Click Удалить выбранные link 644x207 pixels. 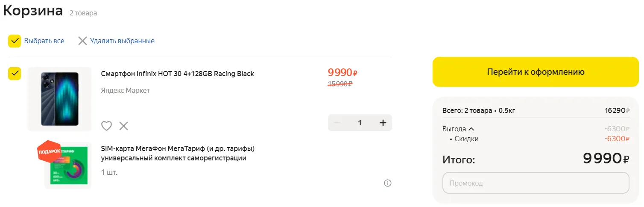click(122, 41)
